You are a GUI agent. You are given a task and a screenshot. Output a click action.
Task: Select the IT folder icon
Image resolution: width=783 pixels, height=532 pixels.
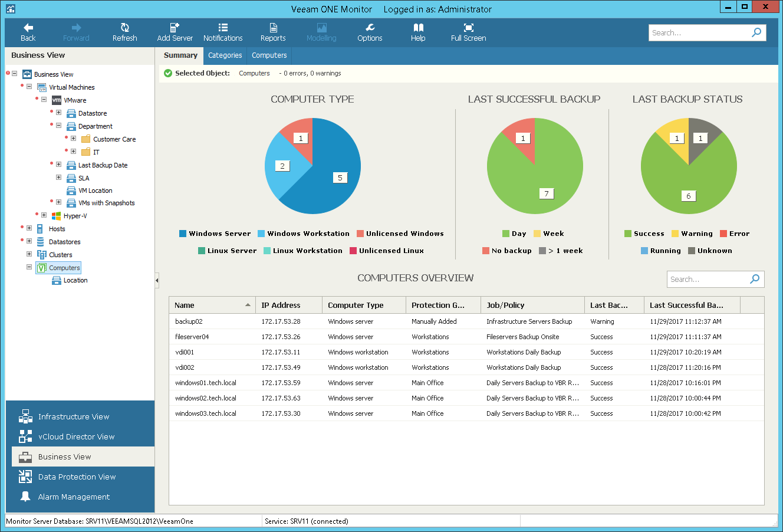point(86,152)
